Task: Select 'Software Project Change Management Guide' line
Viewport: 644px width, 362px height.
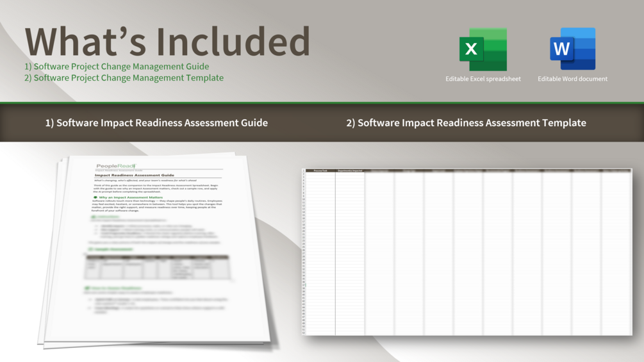Action: point(117,67)
